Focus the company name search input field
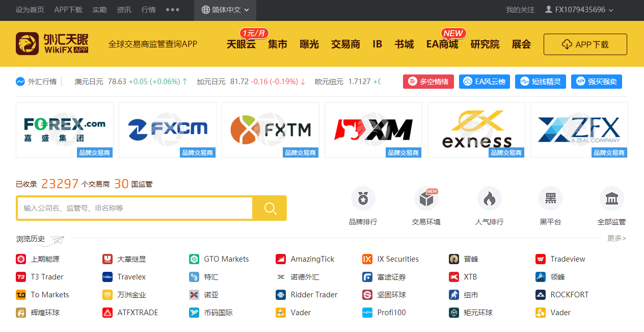644x332 pixels. 135,208
